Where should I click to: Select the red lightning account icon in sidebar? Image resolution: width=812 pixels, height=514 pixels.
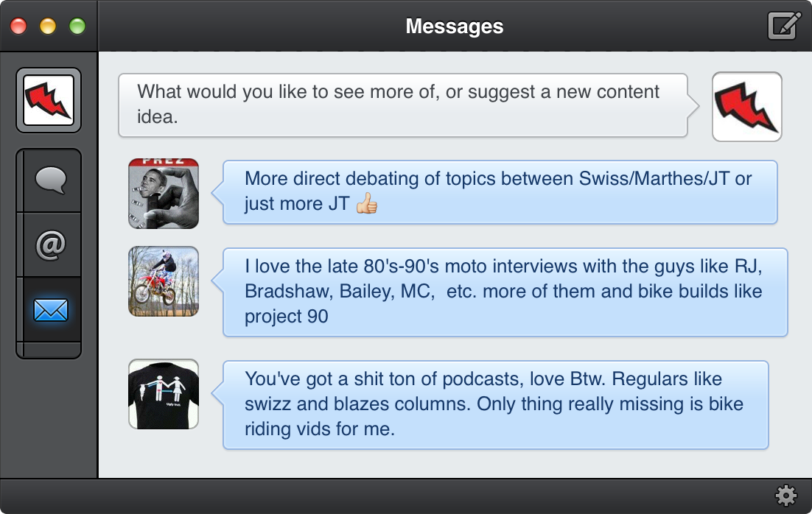pos(49,100)
